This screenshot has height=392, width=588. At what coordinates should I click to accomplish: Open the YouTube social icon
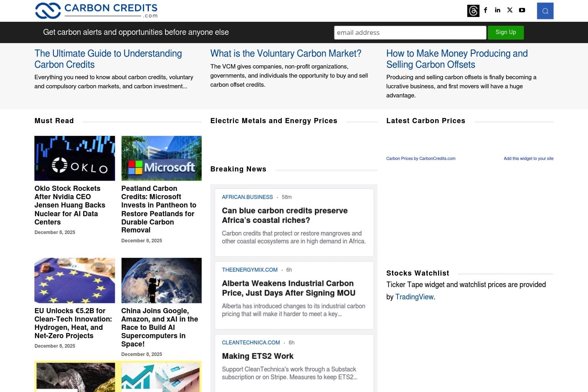522,10
